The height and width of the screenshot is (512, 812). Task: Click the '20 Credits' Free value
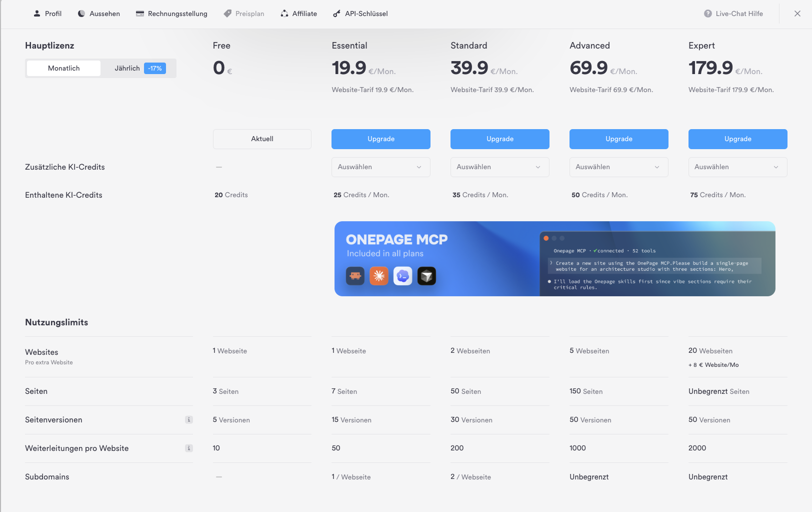coord(231,195)
